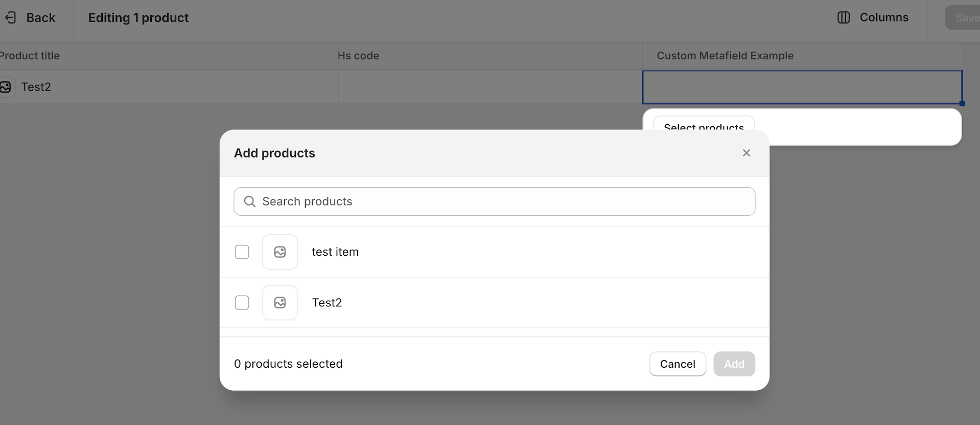Click the Save button in the top bar
The height and width of the screenshot is (425, 980).
(x=965, y=18)
